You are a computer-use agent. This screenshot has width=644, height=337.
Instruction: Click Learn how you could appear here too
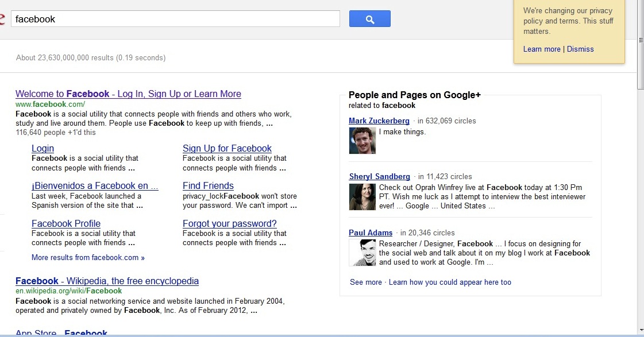[x=450, y=282]
